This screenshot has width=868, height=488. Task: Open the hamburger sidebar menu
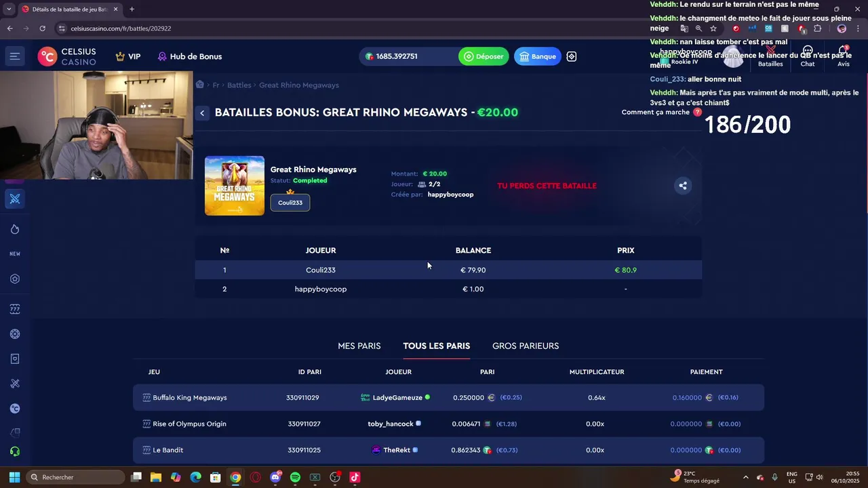click(14, 56)
